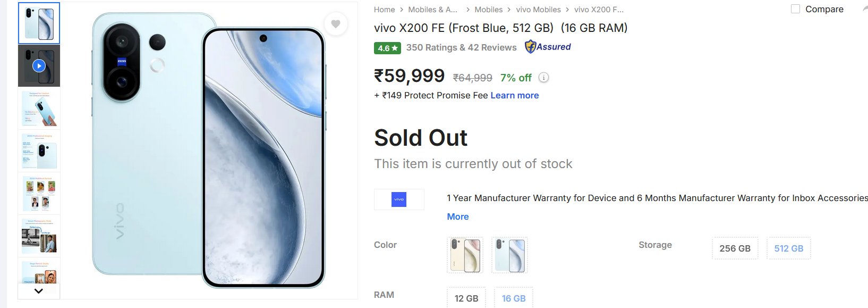Open the truncated vivo X200 F... breadcrumb
The height and width of the screenshot is (308, 868).
click(x=599, y=9)
